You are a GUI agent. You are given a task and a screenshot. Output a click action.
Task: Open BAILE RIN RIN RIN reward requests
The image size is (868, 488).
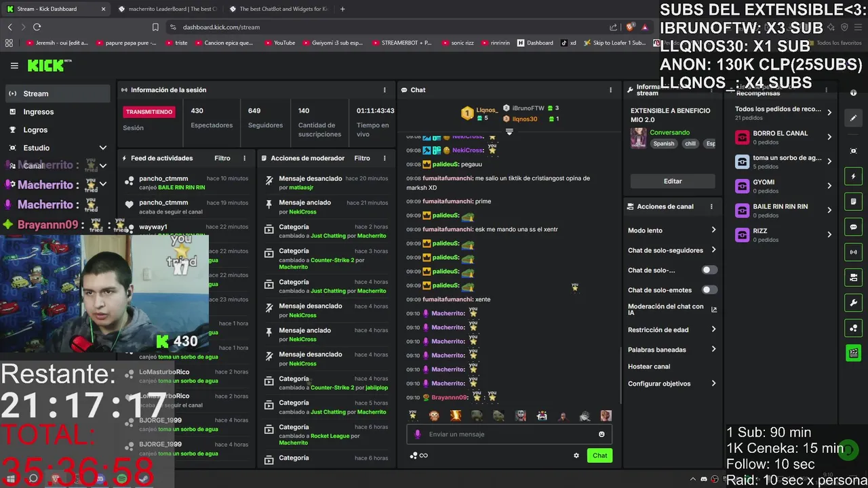783,211
